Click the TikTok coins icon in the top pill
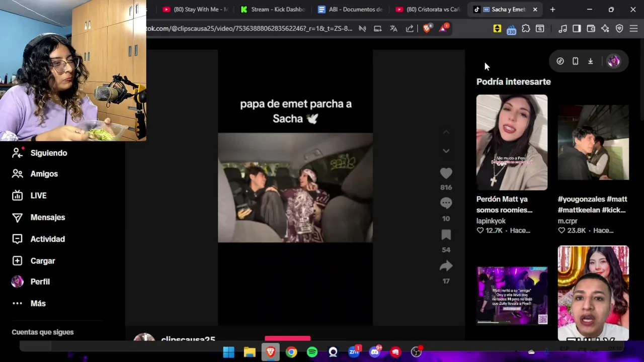644x362 pixels. coord(560,61)
